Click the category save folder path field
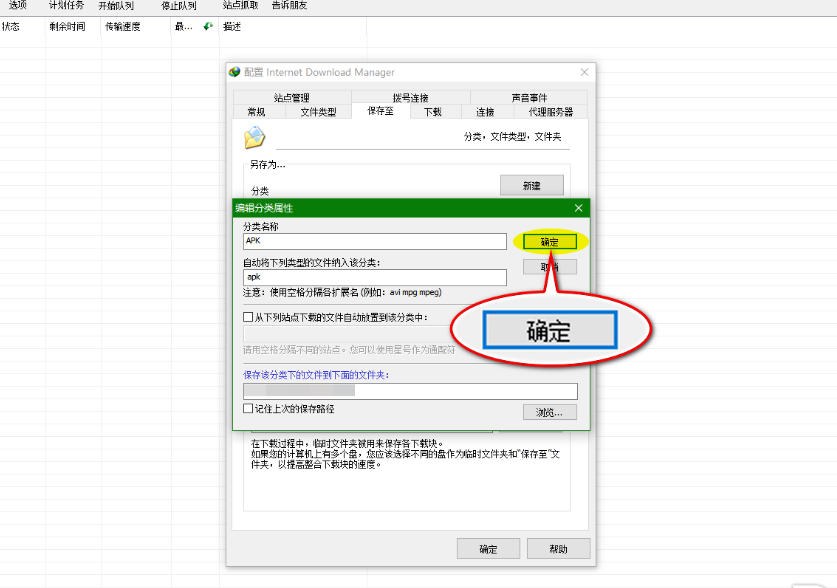The image size is (837, 588). (x=410, y=391)
